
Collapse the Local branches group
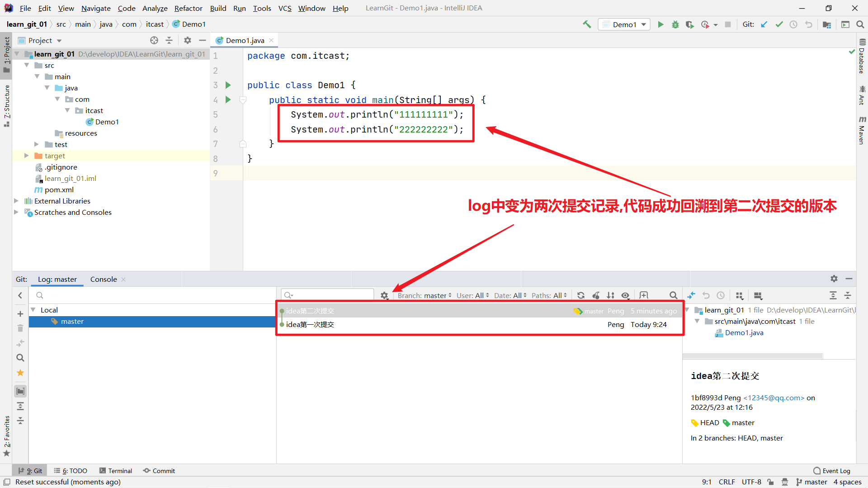(33, 310)
